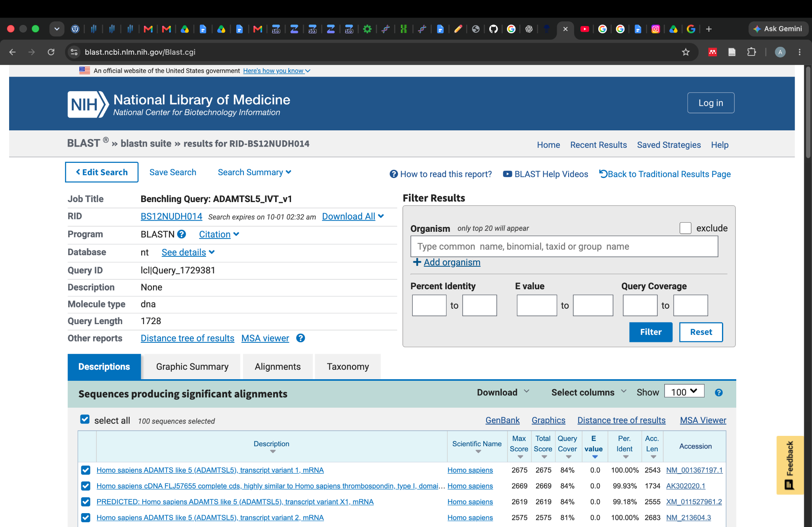Open a new browser tab with plus

(x=709, y=29)
